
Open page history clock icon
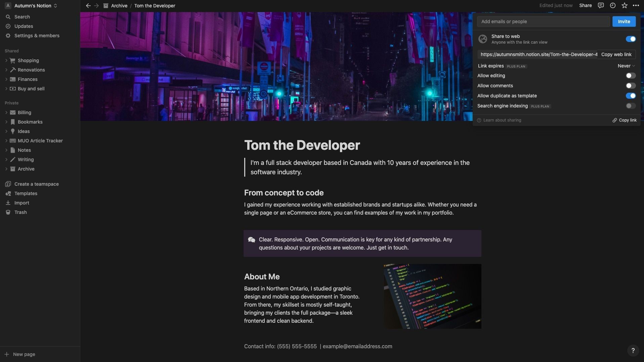(612, 5)
